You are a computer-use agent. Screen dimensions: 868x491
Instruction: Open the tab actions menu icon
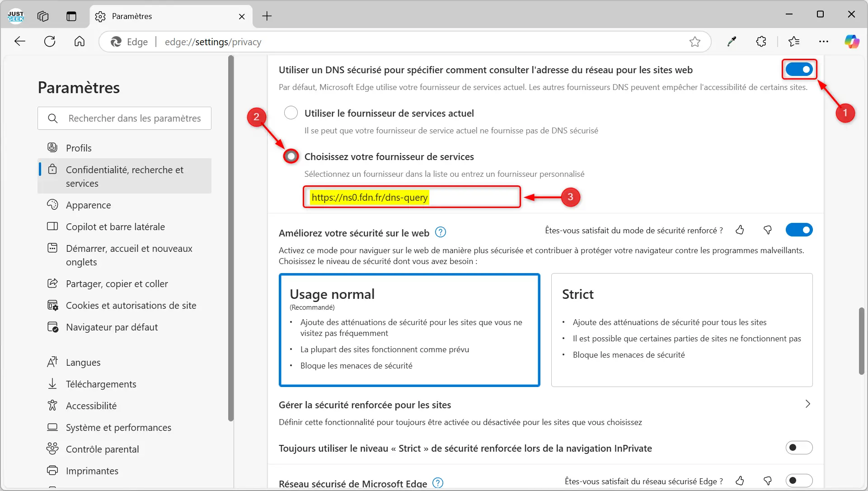(71, 16)
